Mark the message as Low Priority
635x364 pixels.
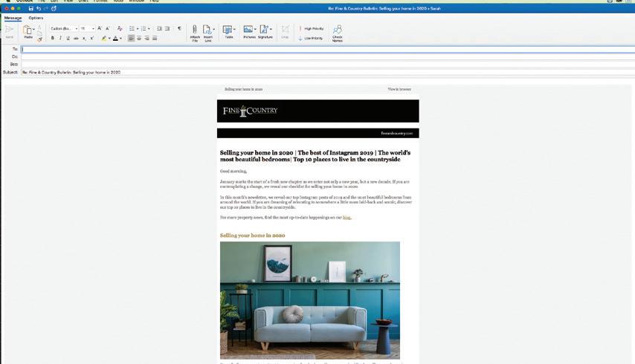tap(311, 39)
